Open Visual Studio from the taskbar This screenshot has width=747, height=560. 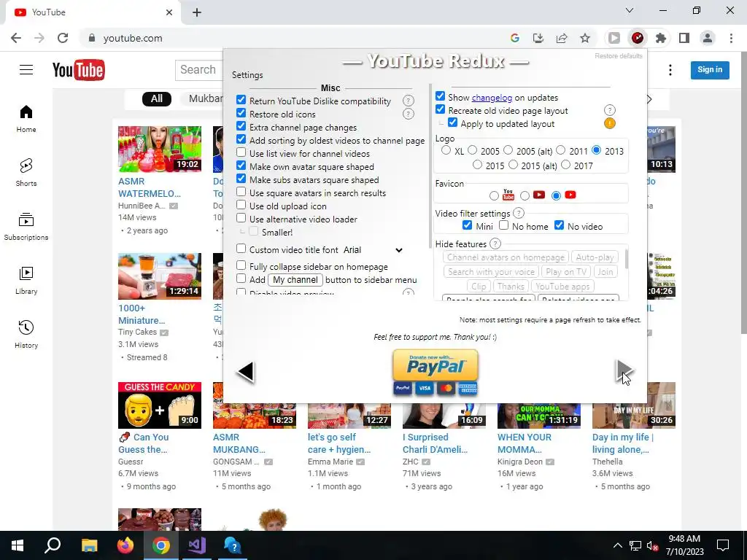(x=197, y=545)
